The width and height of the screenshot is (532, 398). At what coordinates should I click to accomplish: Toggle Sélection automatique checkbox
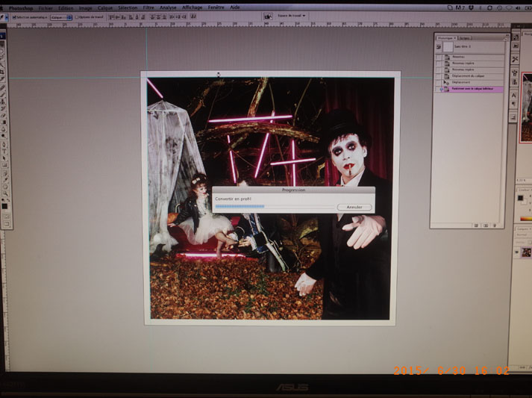click(x=14, y=16)
